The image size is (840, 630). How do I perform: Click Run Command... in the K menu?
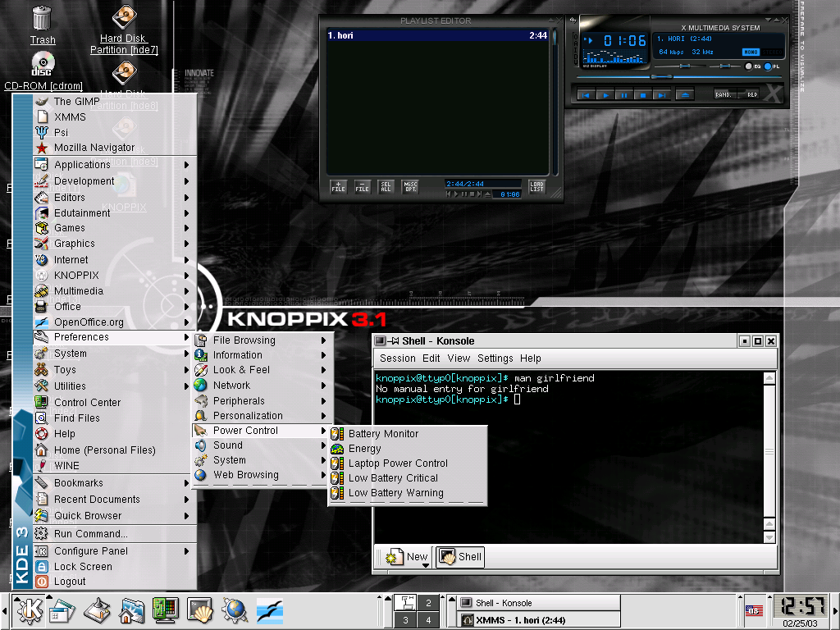[x=114, y=533]
